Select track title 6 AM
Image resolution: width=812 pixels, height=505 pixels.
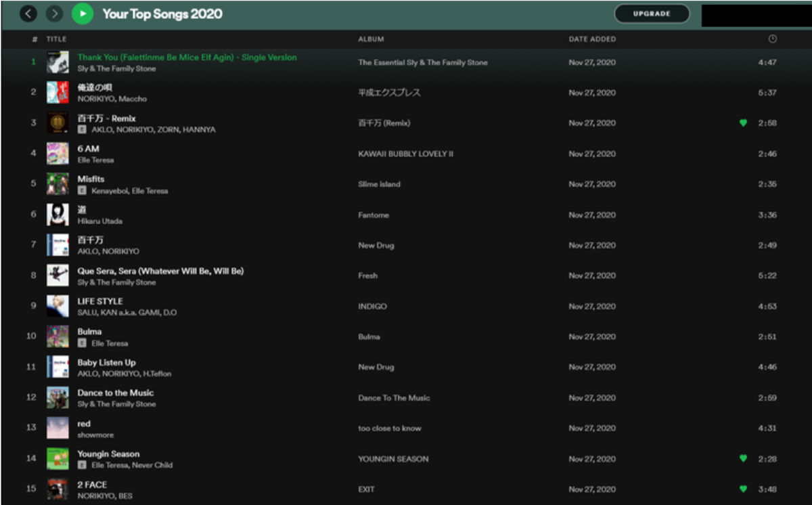coord(88,149)
